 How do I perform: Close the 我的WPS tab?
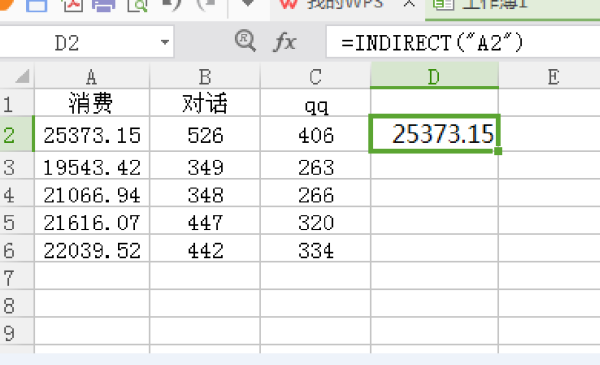tap(409, 4)
